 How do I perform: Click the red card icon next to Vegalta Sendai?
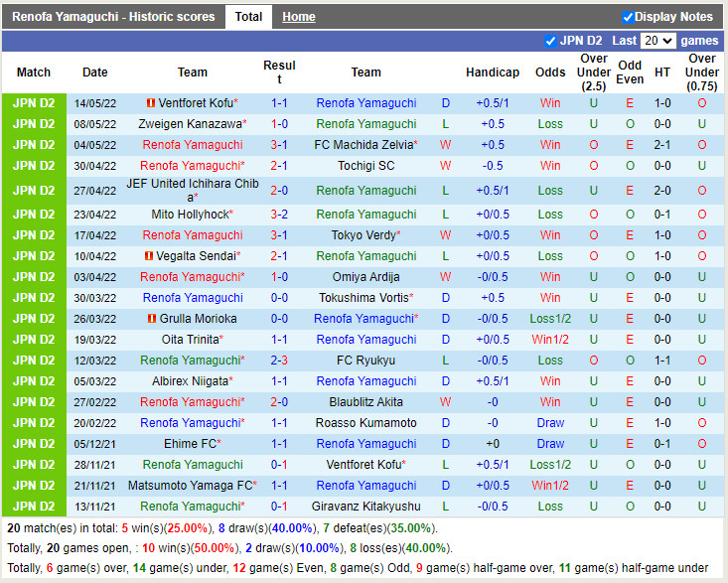point(148,256)
